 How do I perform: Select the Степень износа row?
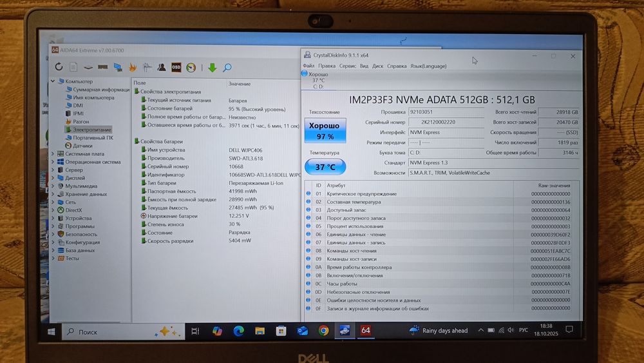(217, 224)
